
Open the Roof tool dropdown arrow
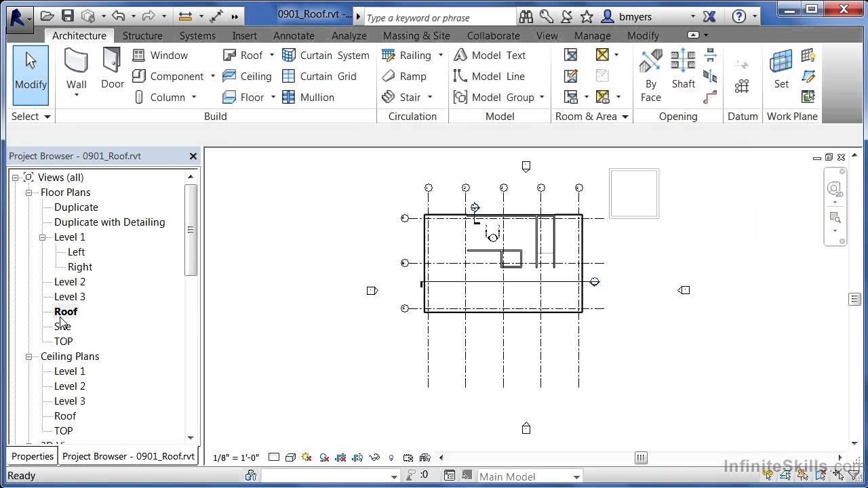tap(272, 56)
